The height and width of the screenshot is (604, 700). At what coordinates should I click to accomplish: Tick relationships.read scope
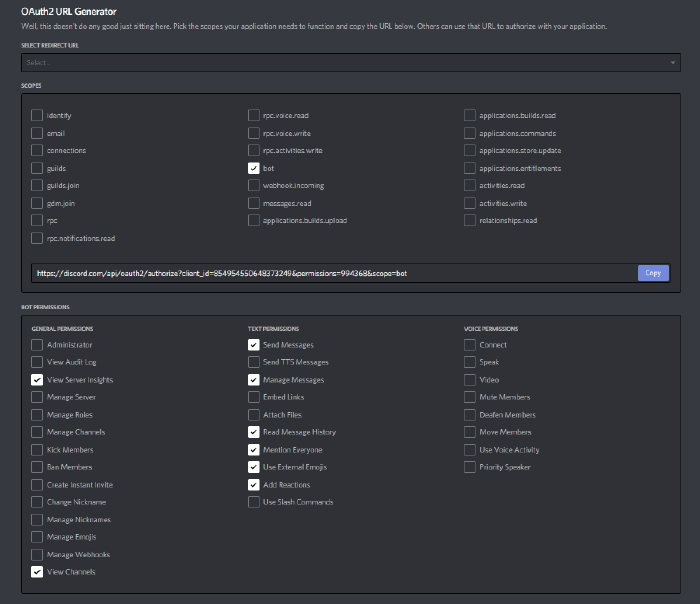tap(470, 221)
